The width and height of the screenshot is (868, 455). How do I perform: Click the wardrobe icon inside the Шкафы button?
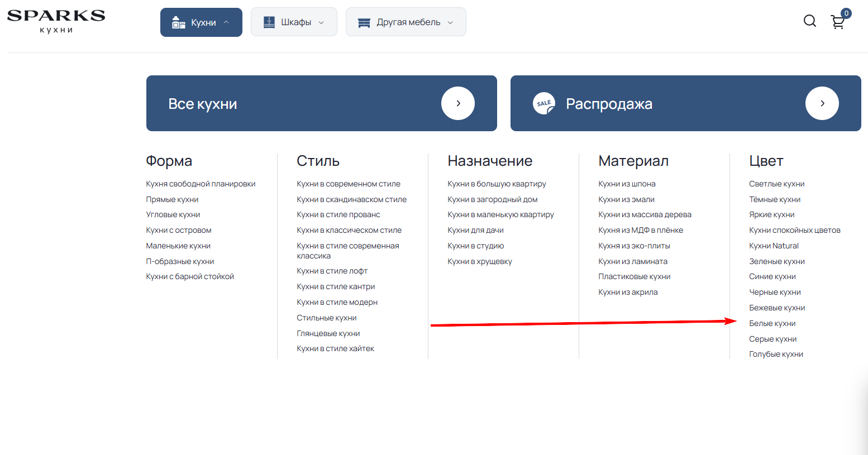[269, 22]
